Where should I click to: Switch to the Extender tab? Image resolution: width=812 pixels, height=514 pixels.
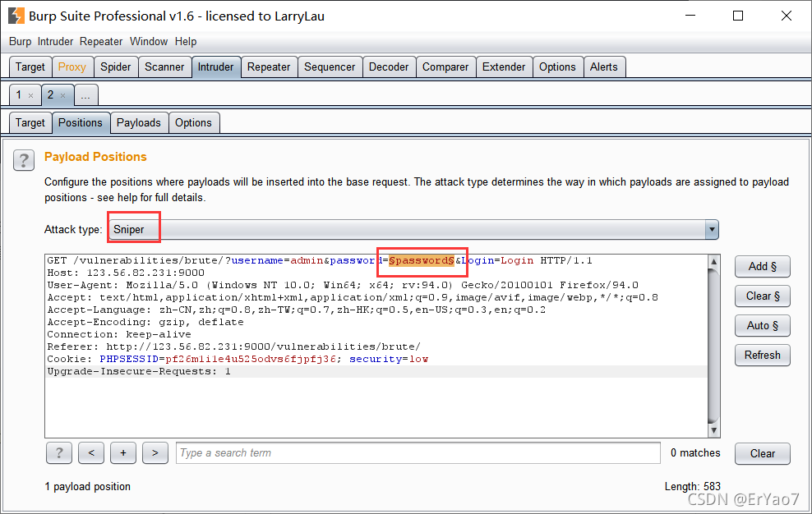click(504, 67)
